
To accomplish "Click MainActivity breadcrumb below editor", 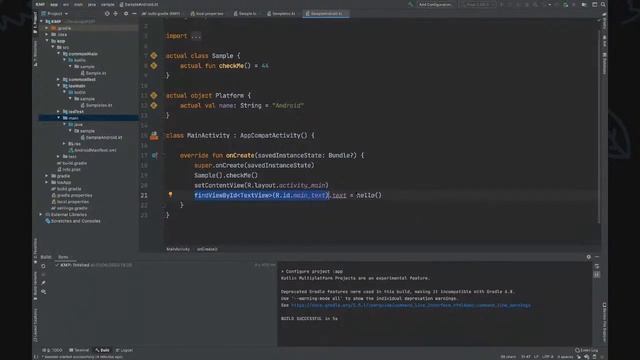I will 178,249.
